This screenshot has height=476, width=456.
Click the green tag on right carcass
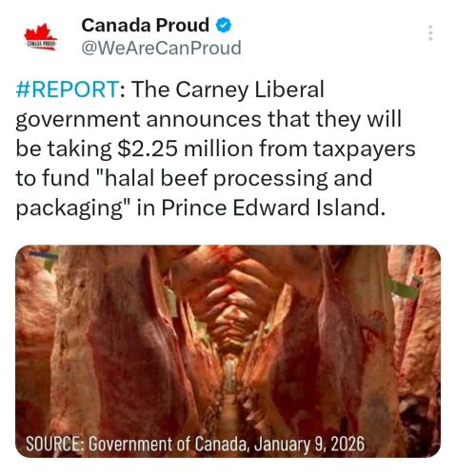click(403, 288)
